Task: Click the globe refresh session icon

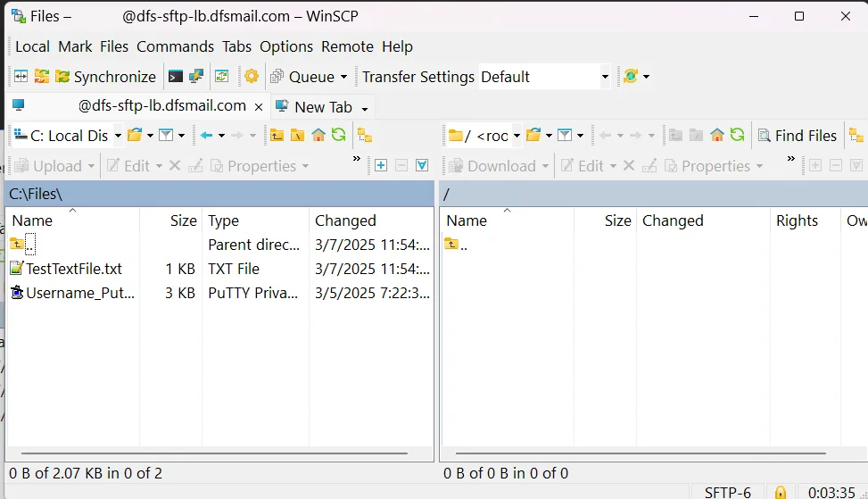Action: pos(631,76)
